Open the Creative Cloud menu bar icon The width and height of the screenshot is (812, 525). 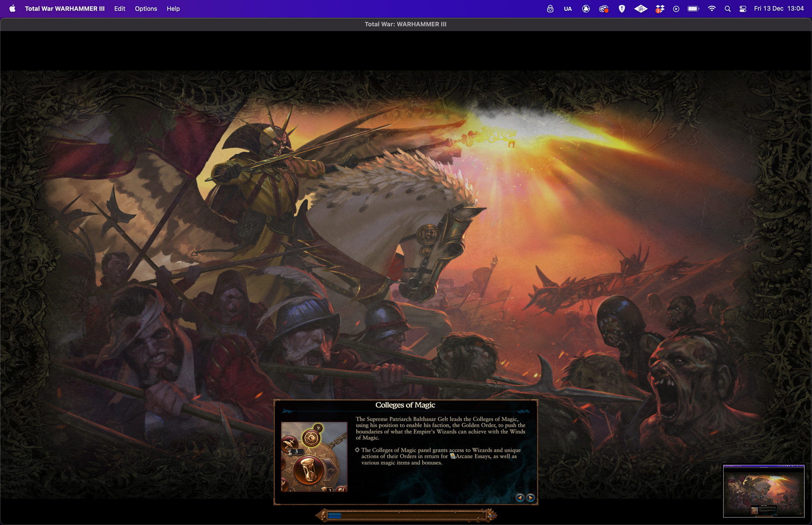click(x=603, y=9)
